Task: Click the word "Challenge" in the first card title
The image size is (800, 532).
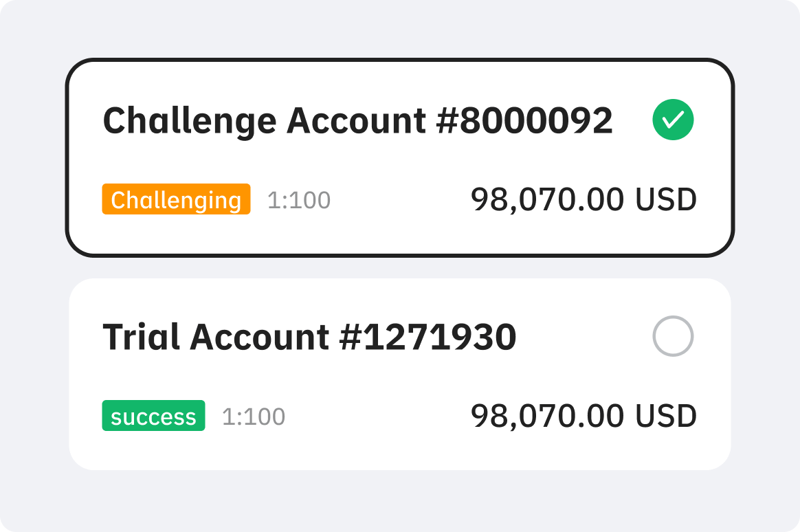Action: click(190, 122)
